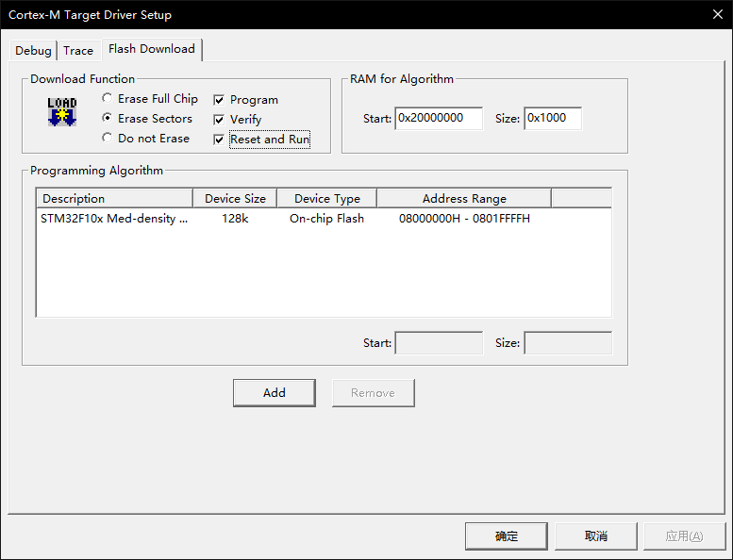Click the Add button
This screenshot has height=560, width=733.
tap(275, 393)
